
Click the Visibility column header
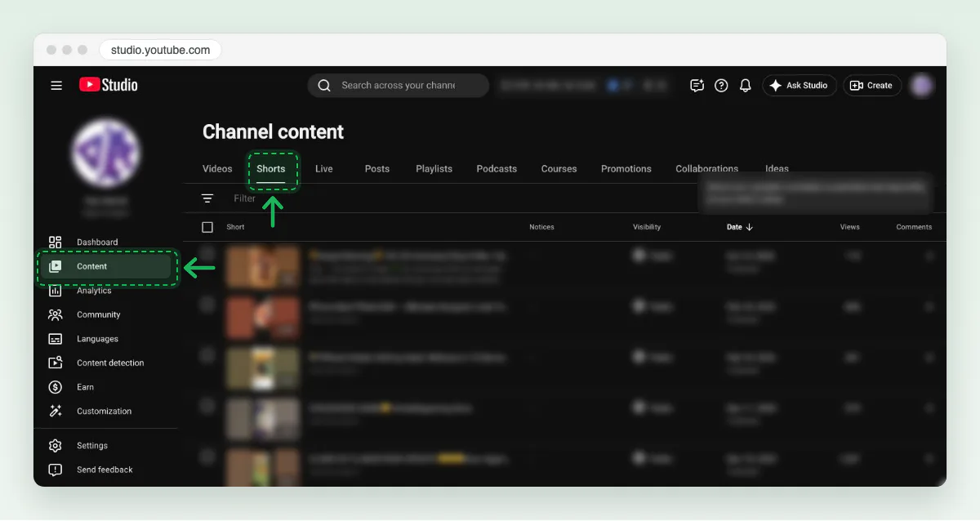click(x=647, y=227)
